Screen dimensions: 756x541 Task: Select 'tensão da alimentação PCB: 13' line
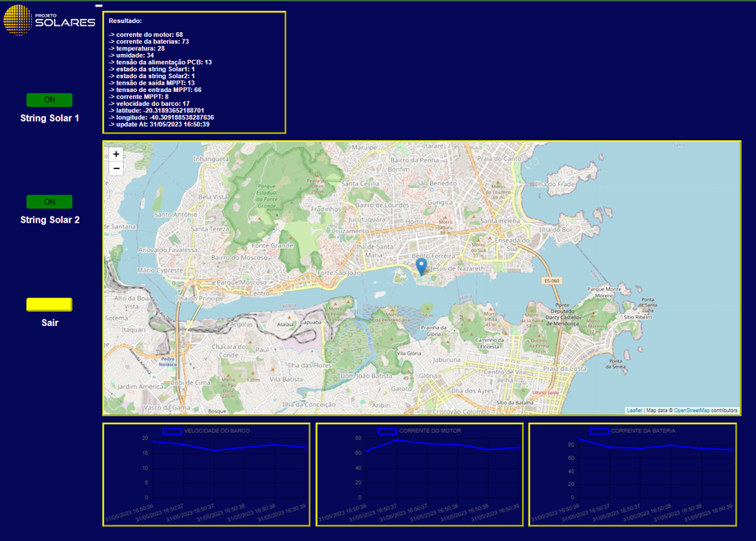pos(160,62)
